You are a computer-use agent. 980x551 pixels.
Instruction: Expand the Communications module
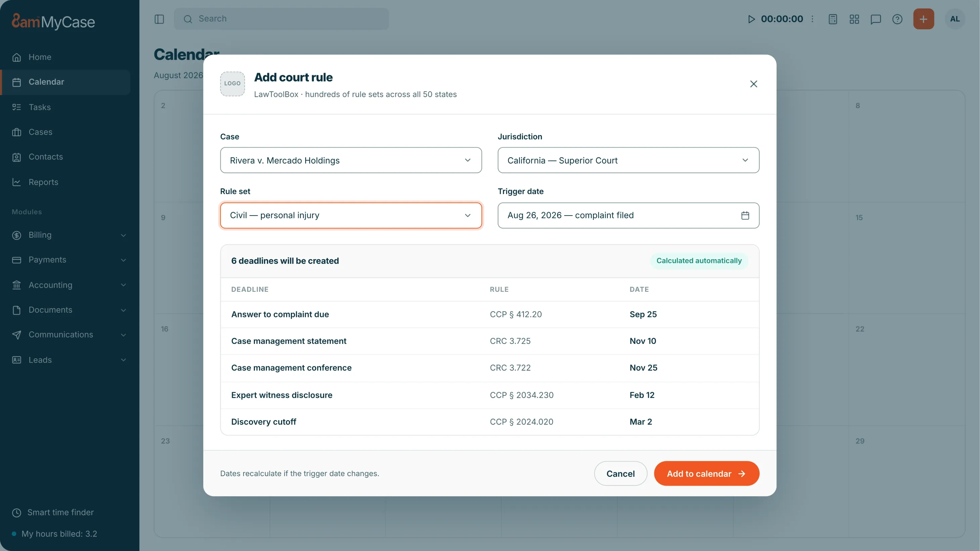(69, 335)
